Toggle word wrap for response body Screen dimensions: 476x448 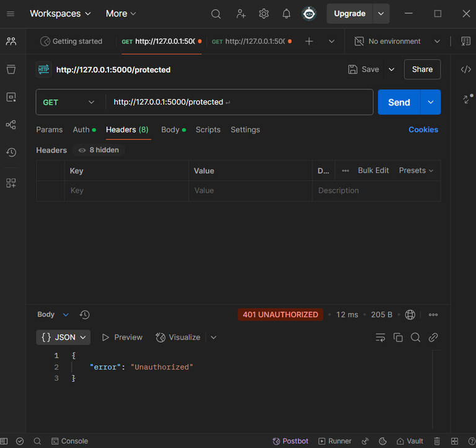pyautogui.click(x=381, y=337)
